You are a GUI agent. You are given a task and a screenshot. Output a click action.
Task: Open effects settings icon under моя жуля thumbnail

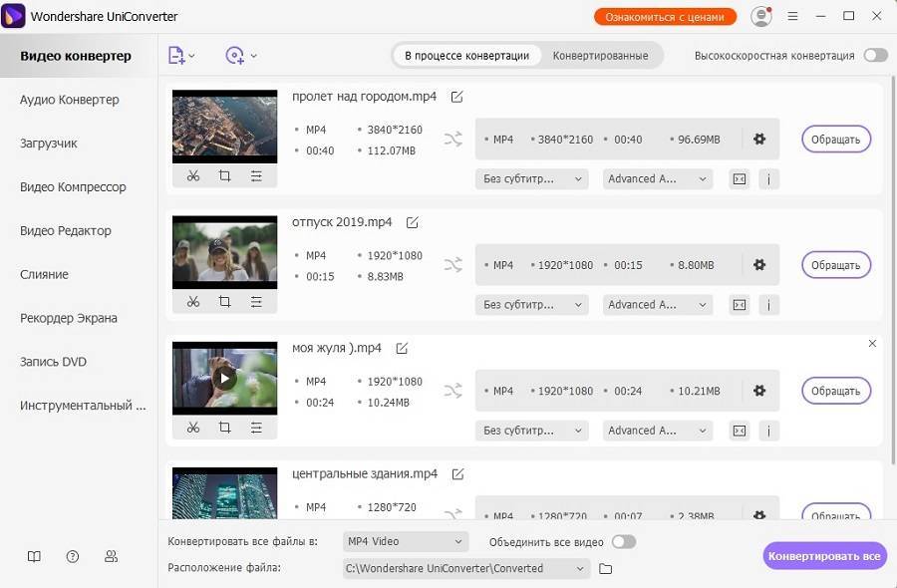[x=256, y=428]
